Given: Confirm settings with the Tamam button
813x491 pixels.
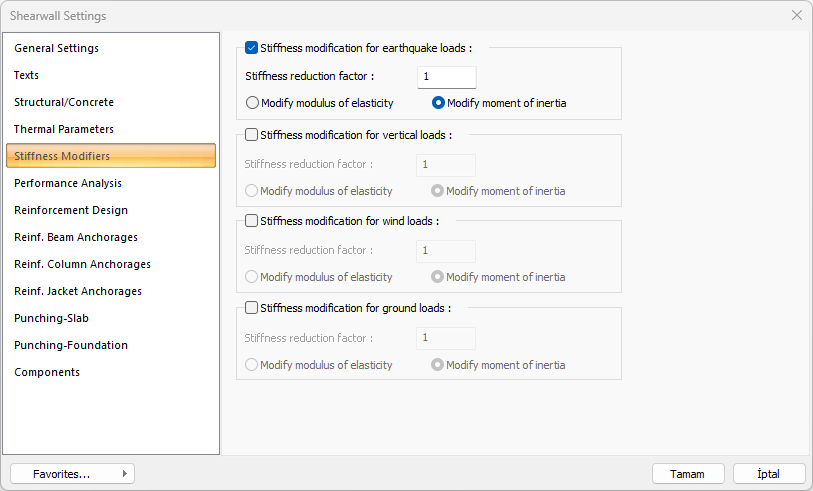Looking at the screenshot, I should [688, 474].
